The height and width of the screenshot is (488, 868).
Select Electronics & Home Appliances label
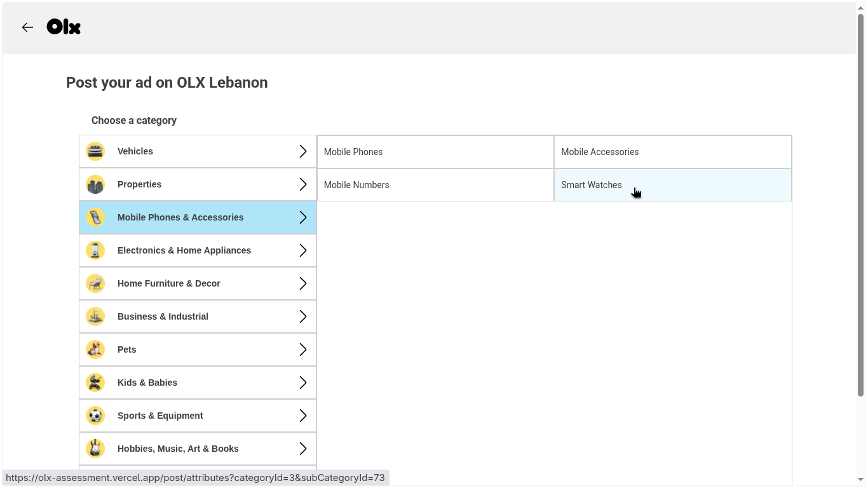pos(184,250)
